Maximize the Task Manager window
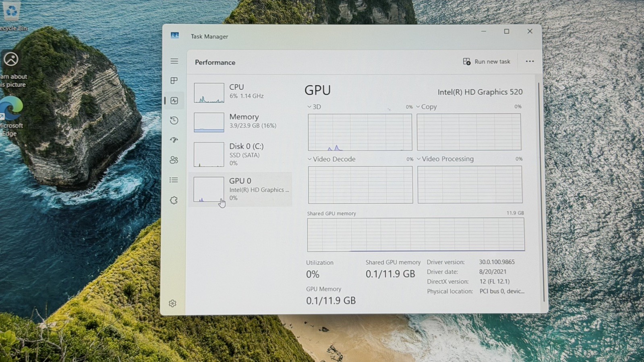 click(x=507, y=31)
